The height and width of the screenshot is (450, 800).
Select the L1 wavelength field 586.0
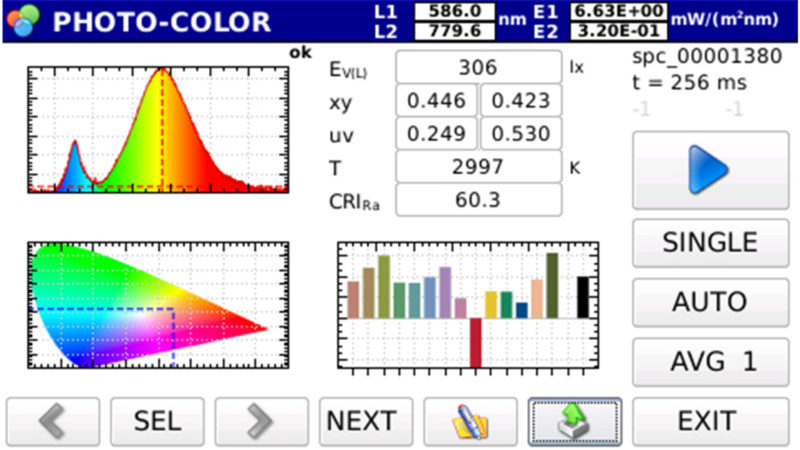pos(454,11)
